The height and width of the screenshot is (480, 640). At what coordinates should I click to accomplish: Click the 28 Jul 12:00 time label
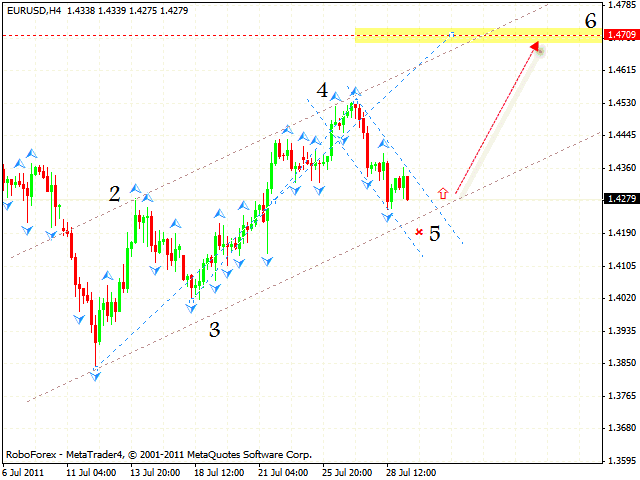(411, 473)
